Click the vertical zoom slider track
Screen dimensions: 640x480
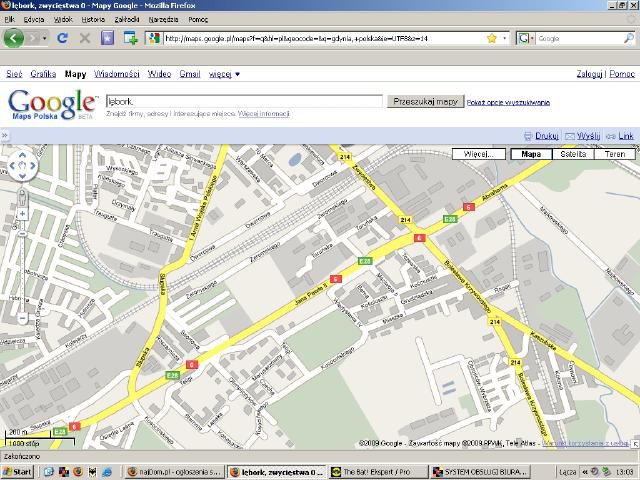(22, 265)
